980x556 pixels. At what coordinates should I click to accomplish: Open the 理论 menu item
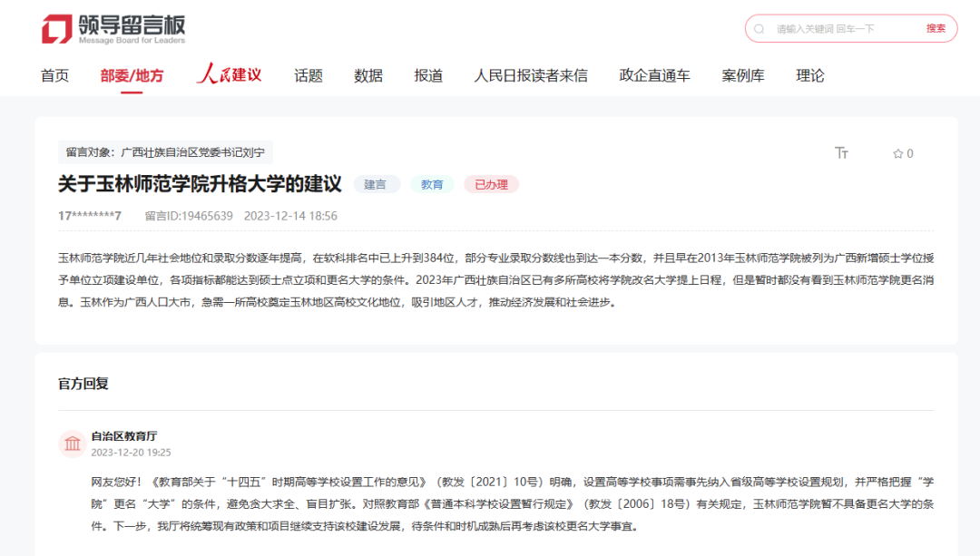(809, 75)
